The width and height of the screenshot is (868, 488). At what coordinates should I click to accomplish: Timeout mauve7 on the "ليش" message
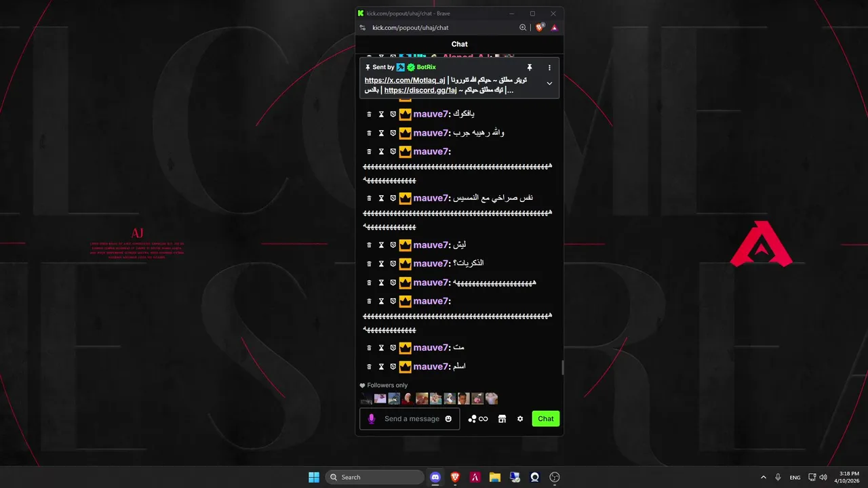click(381, 245)
